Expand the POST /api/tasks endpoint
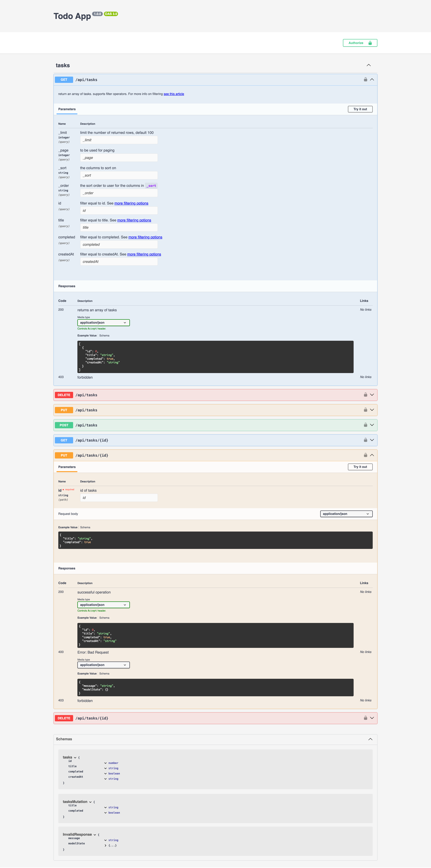The height and width of the screenshot is (868, 431). tap(372, 425)
